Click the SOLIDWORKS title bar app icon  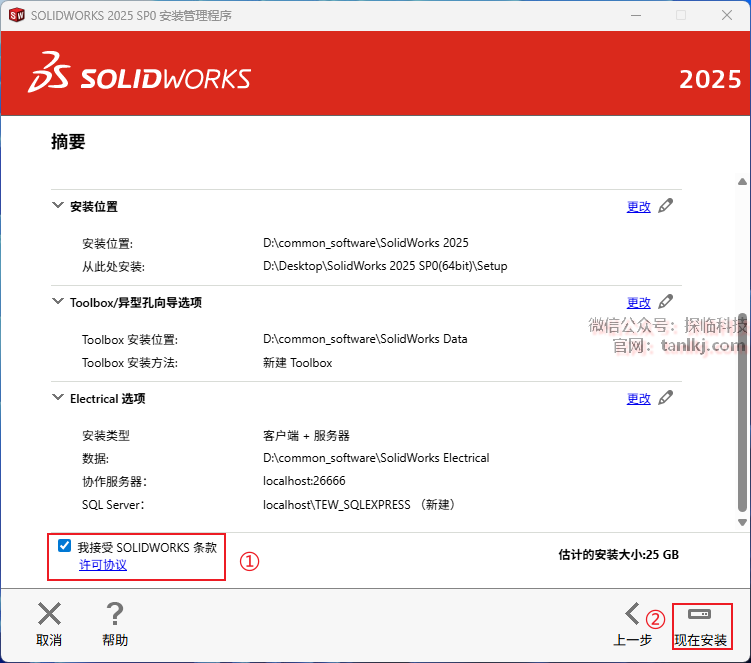(17, 15)
